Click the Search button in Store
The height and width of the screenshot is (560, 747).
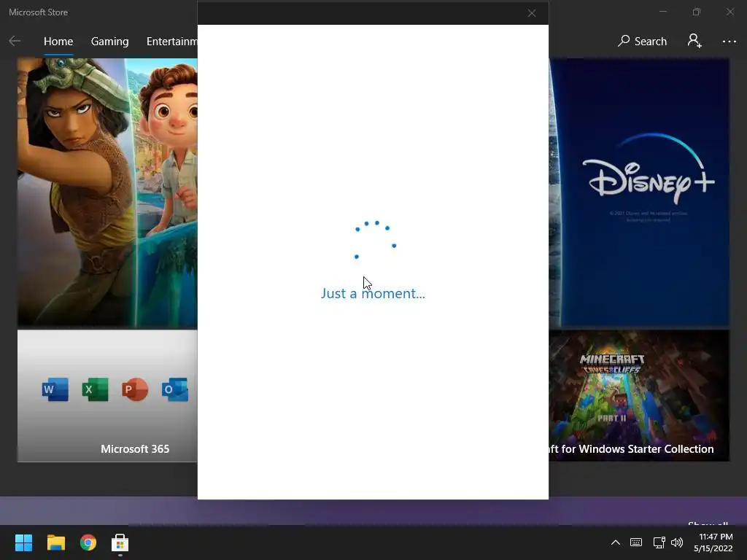coord(642,42)
